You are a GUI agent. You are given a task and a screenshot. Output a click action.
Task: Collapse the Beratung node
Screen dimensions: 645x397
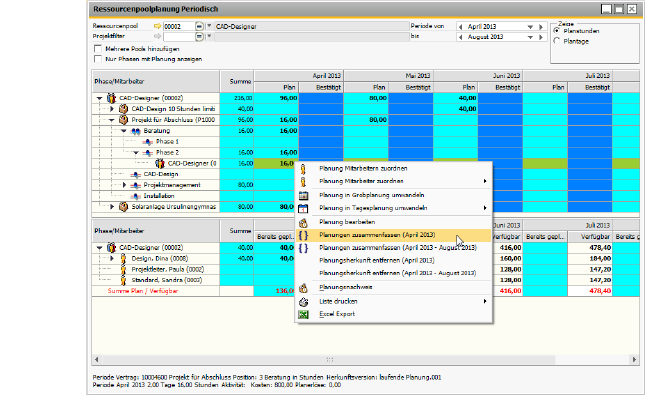[124, 131]
